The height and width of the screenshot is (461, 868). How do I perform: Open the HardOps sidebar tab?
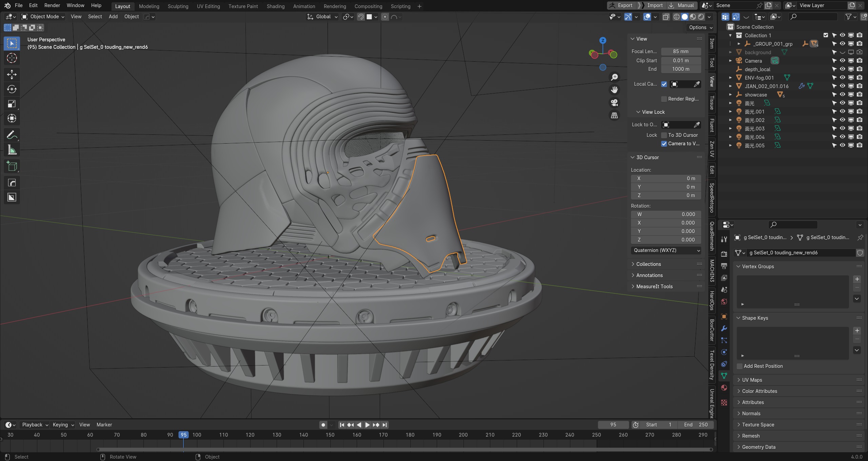point(712,301)
